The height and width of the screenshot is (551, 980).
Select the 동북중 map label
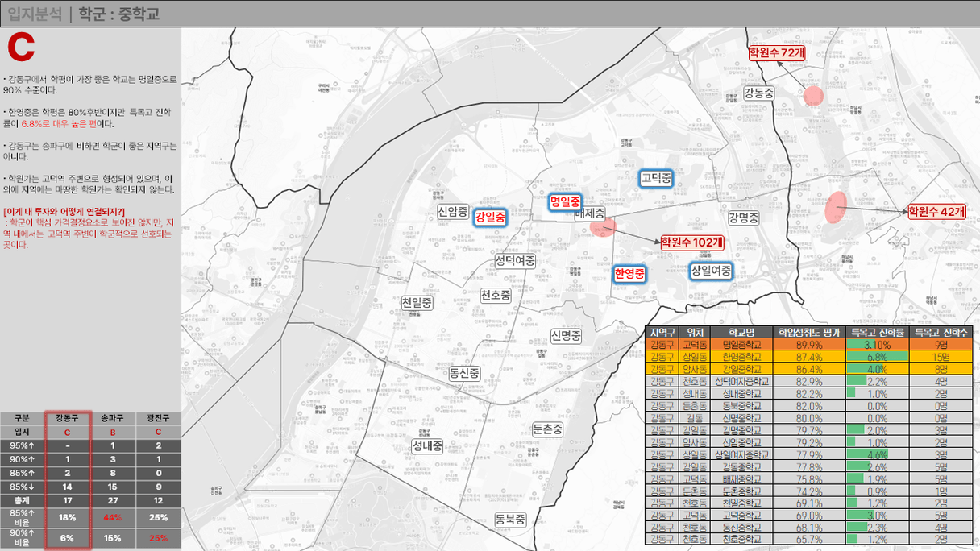pyautogui.click(x=510, y=520)
